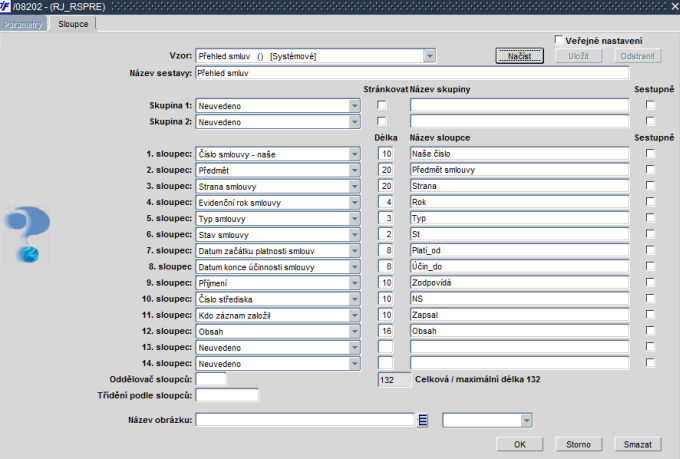
Task: Expand the 4. sloupec Evidenční rok dropdown
Action: [x=354, y=203]
